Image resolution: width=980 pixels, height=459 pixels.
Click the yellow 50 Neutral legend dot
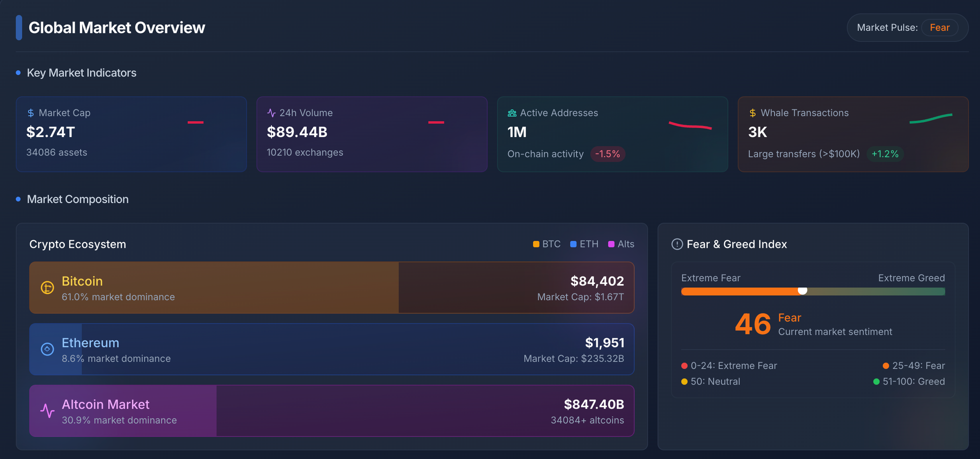click(685, 382)
